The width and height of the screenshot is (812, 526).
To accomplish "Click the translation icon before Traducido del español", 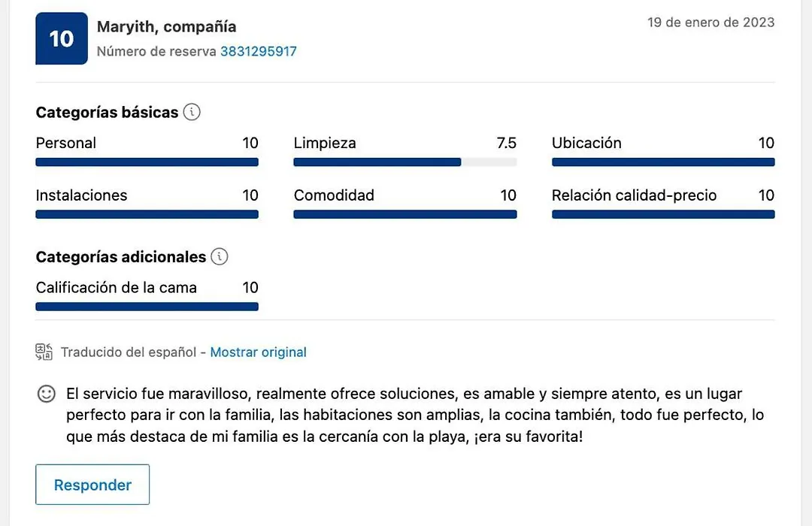I will pyautogui.click(x=44, y=352).
